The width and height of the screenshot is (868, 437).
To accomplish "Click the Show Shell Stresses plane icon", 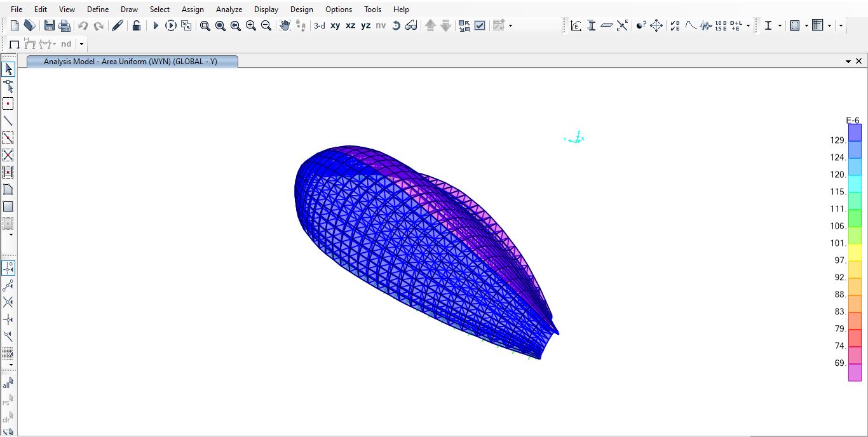I will [x=607, y=25].
